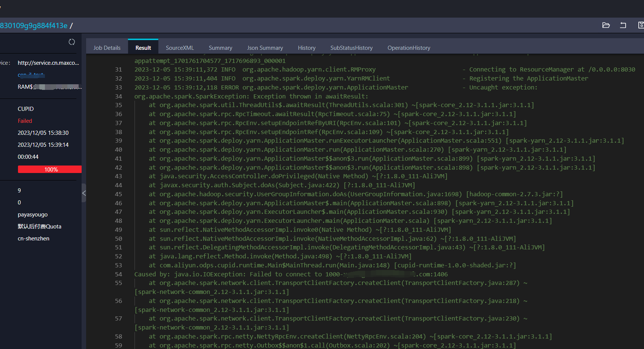
Task: Click the blue project link below service URL
Action: pyautogui.click(x=31, y=75)
